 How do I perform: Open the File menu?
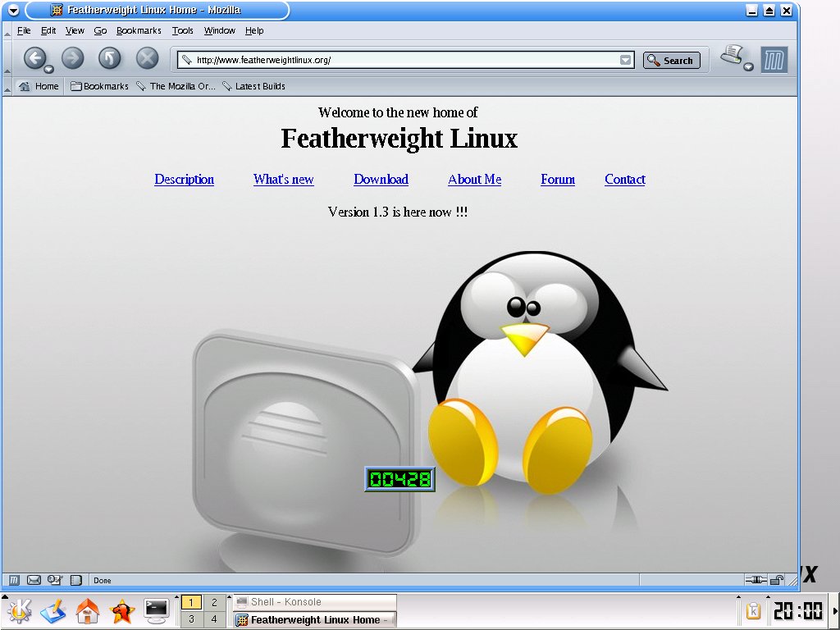[24, 30]
